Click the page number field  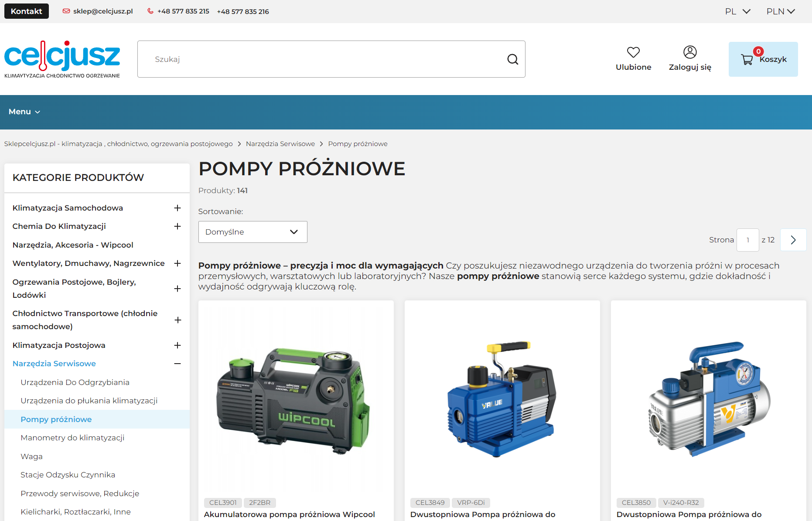748,240
